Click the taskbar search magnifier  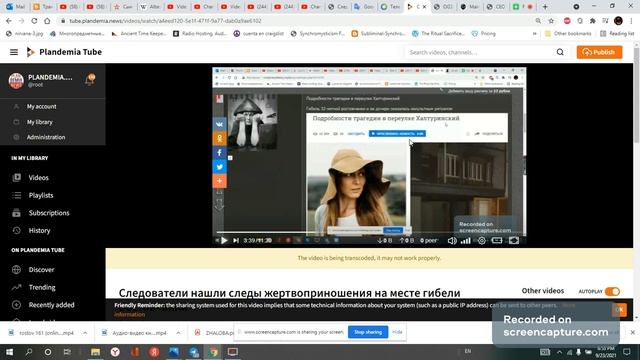coord(29,351)
